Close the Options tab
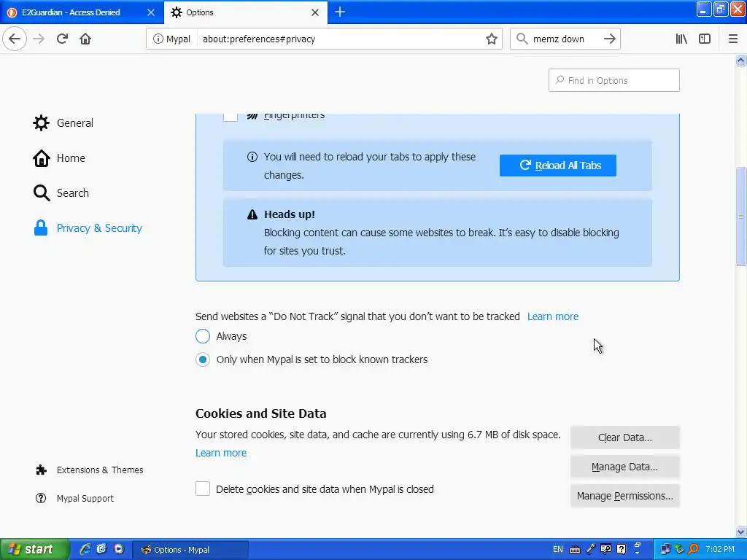 pos(315,12)
